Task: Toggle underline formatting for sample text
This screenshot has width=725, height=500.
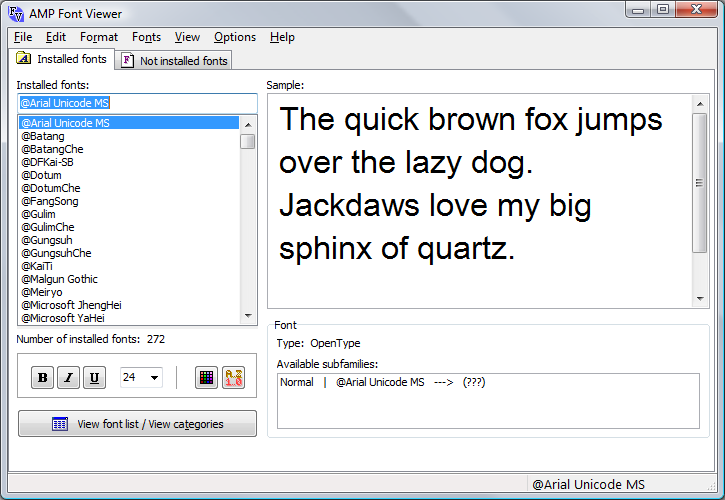Action: 94,377
